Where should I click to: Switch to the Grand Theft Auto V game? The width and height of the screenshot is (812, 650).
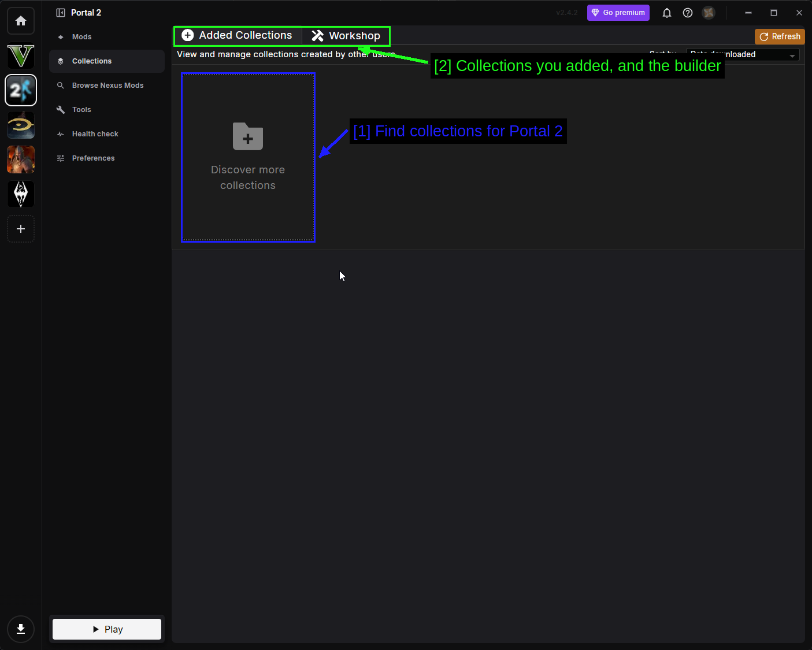coord(21,56)
